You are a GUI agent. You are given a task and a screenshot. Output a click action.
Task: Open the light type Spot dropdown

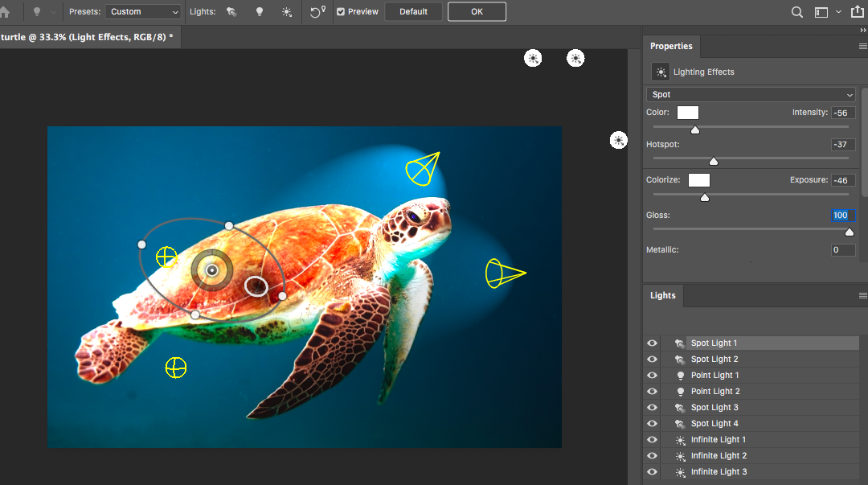[x=751, y=94]
